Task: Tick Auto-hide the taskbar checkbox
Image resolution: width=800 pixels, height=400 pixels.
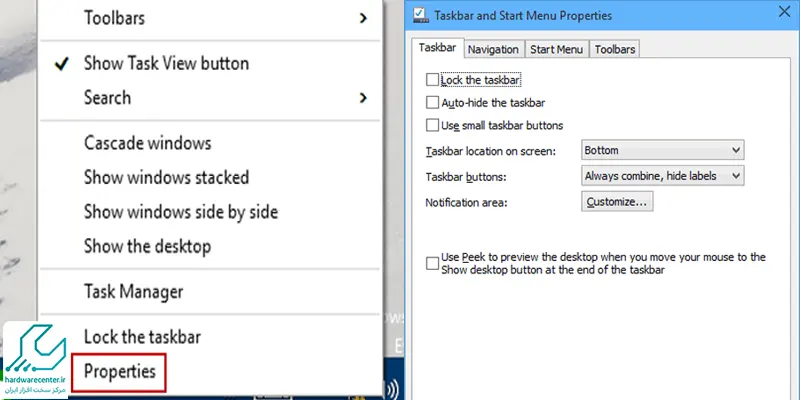Action: [432, 103]
